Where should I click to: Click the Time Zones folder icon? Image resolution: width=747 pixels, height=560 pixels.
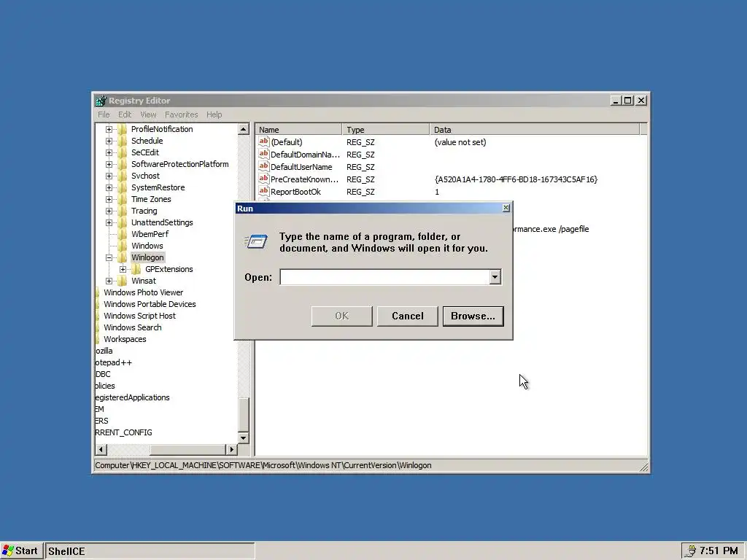click(123, 199)
